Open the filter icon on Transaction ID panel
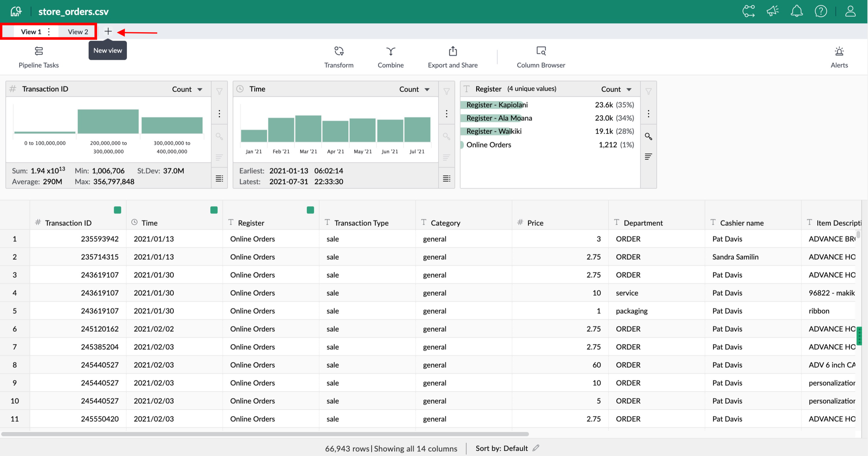 coord(219,91)
